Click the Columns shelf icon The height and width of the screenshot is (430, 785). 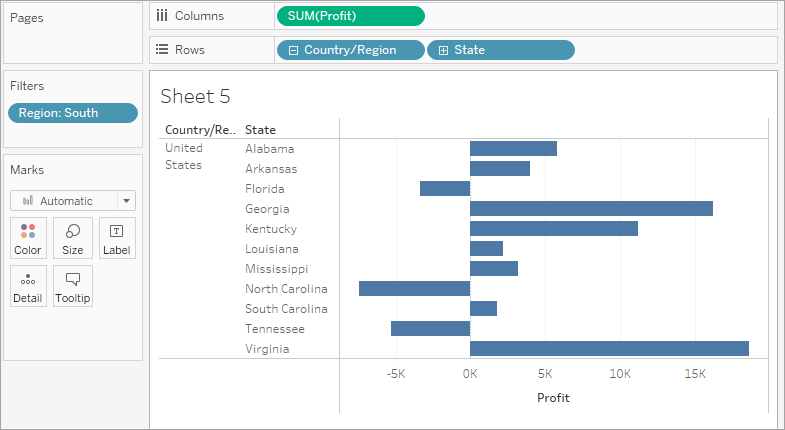click(x=161, y=16)
